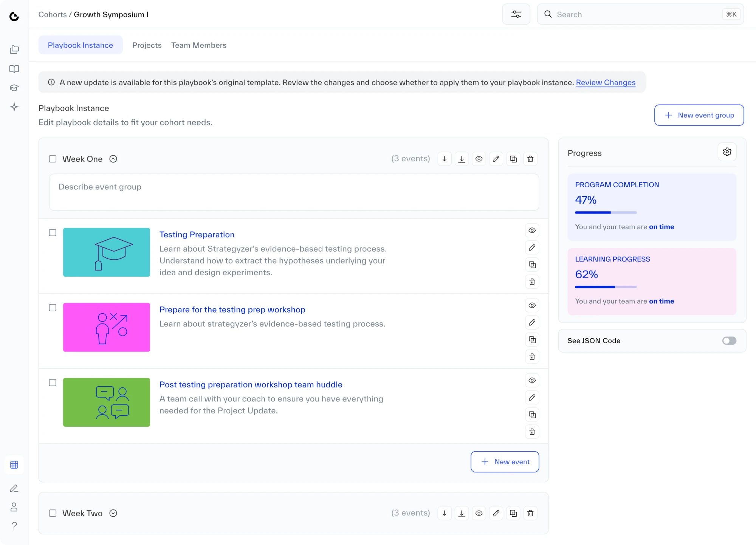Delete Prepare for the testing prep workshop event
Screen dimensions: 756x545
[x=532, y=356]
